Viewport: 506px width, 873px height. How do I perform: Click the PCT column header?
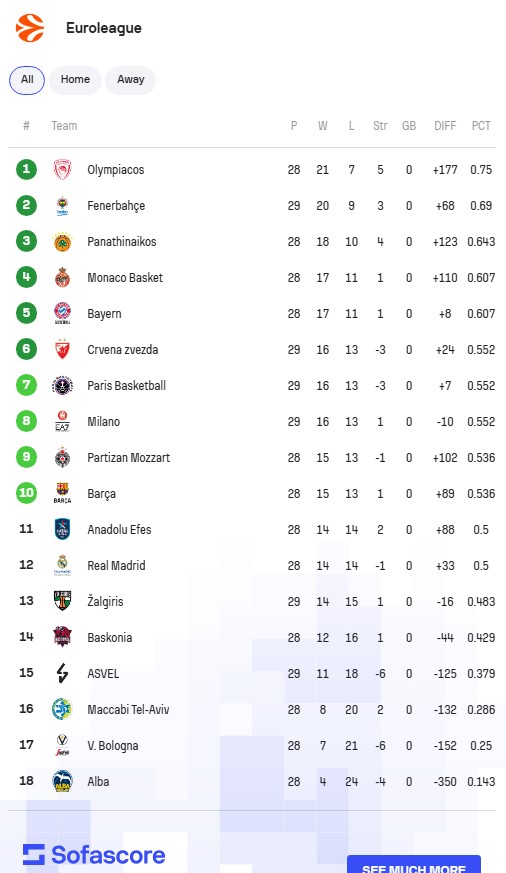481,126
